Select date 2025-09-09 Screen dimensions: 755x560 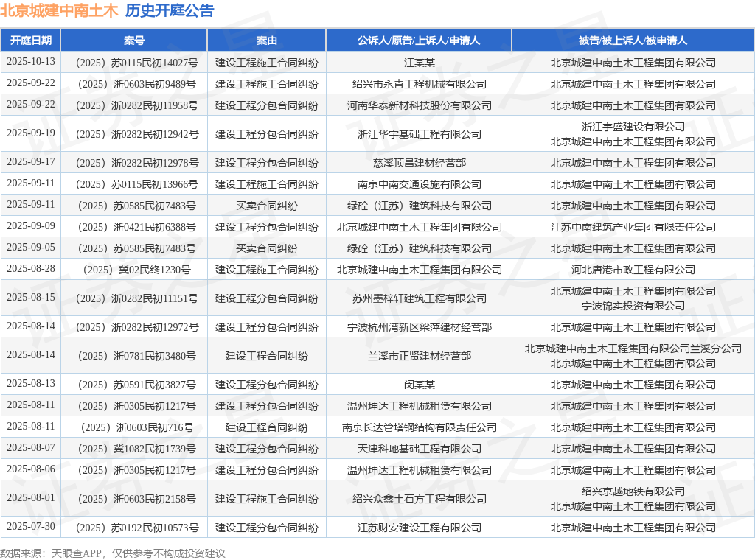[31, 226]
